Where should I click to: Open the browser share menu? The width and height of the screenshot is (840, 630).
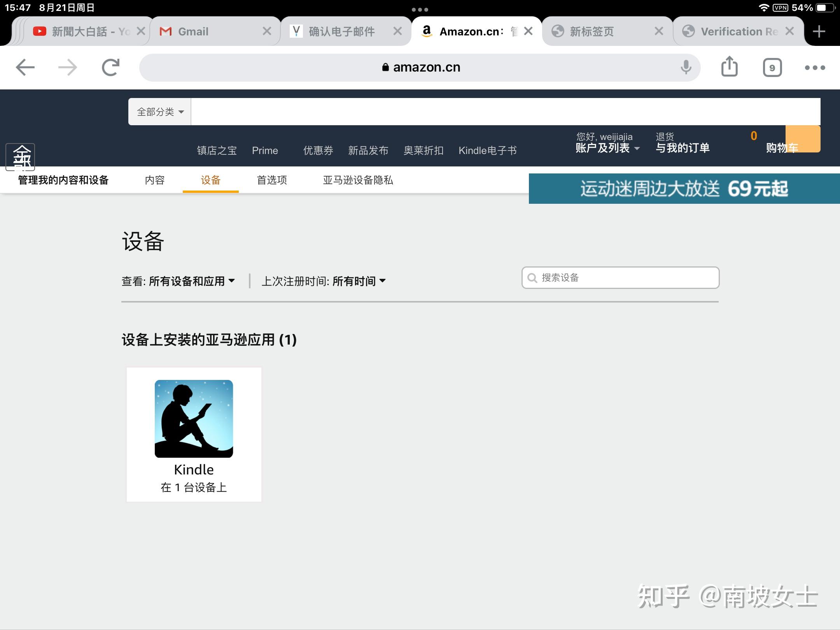[x=729, y=67]
